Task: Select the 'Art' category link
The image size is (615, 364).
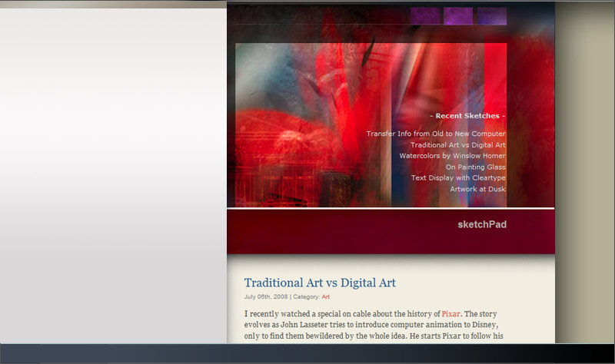Action: (326, 296)
